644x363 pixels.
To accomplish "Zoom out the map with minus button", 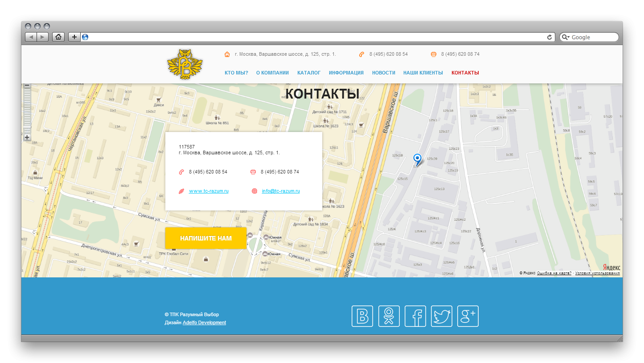I will [x=27, y=86].
